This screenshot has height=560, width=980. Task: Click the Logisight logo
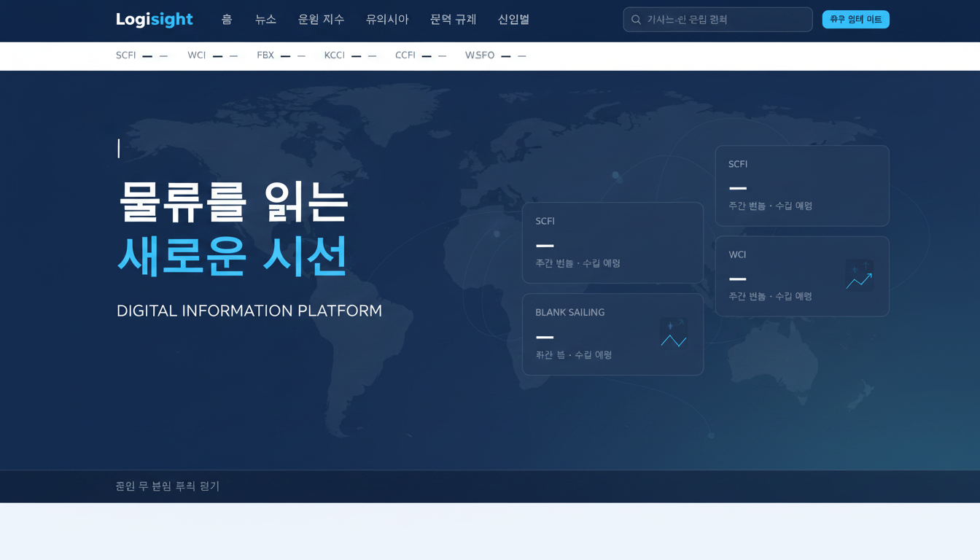(155, 20)
